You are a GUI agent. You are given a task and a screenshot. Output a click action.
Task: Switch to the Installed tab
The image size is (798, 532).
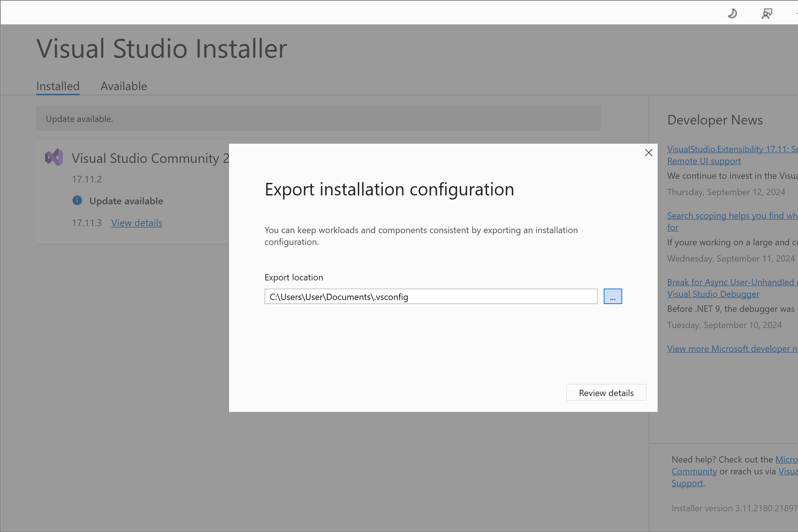point(58,86)
